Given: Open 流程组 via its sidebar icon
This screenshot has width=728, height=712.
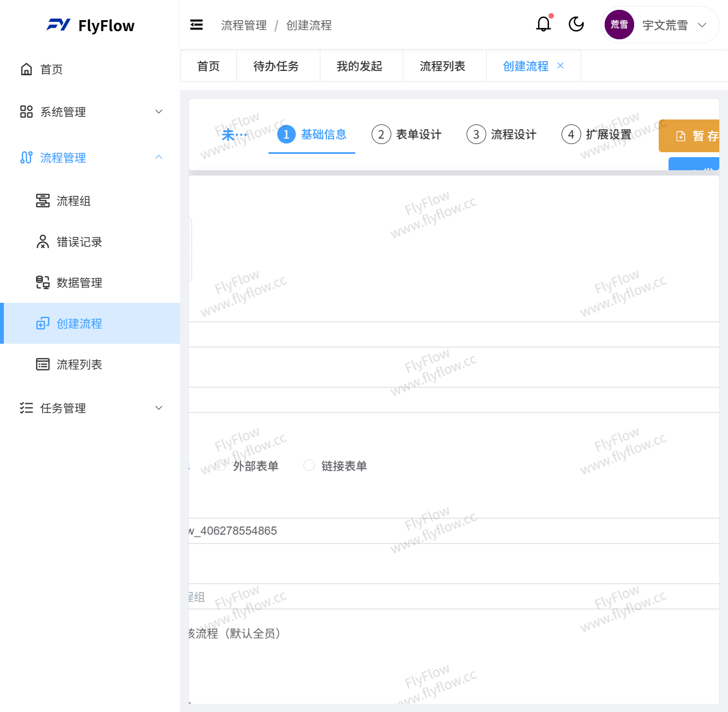Looking at the screenshot, I should (43, 201).
